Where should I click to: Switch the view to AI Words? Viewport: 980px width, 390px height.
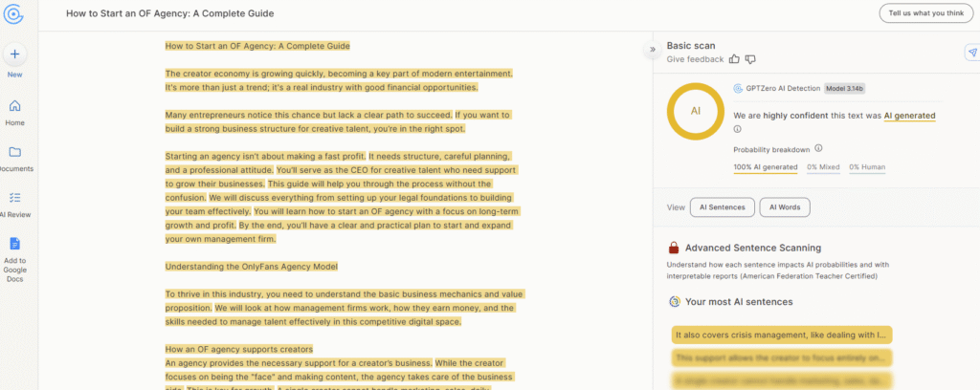(x=785, y=207)
